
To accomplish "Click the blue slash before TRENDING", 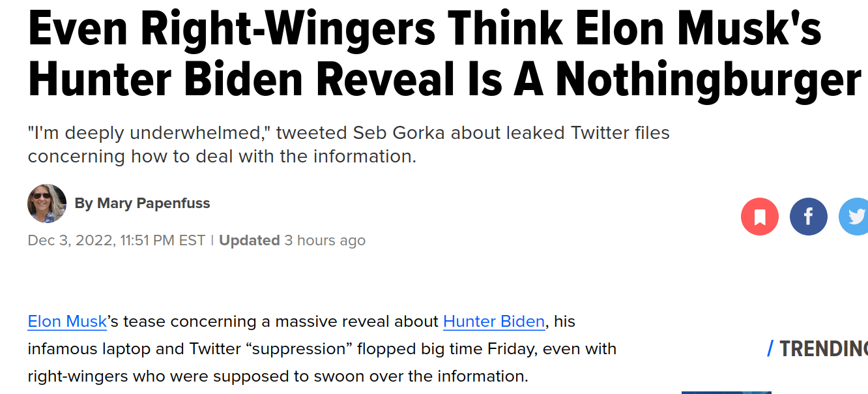I will [x=770, y=349].
